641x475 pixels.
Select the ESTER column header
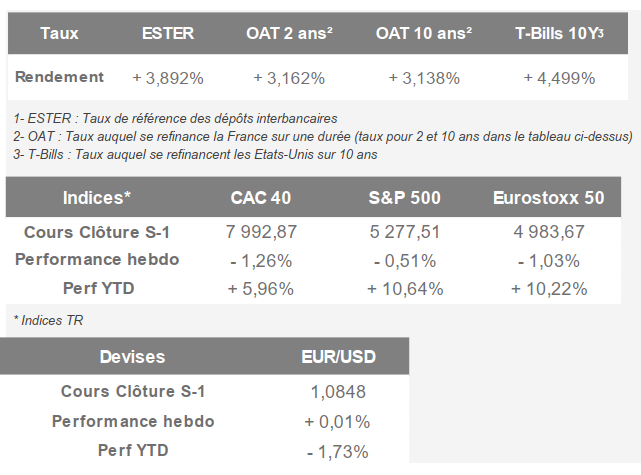coord(168,33)
